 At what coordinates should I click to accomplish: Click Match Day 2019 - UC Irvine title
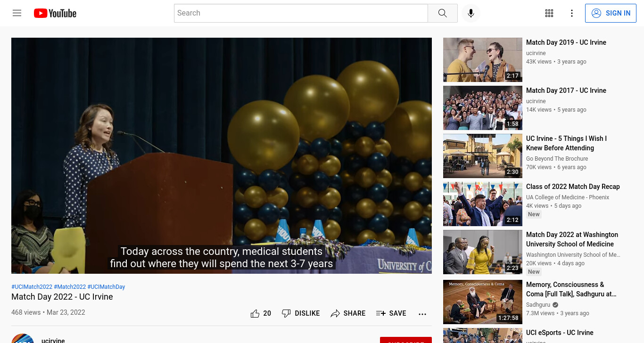566,42
